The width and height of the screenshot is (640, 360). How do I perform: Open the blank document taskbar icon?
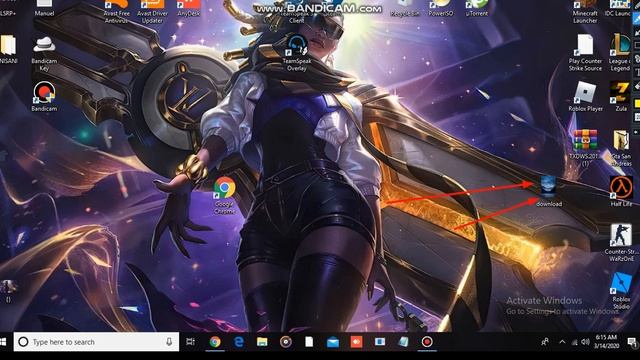coord(309,342)
